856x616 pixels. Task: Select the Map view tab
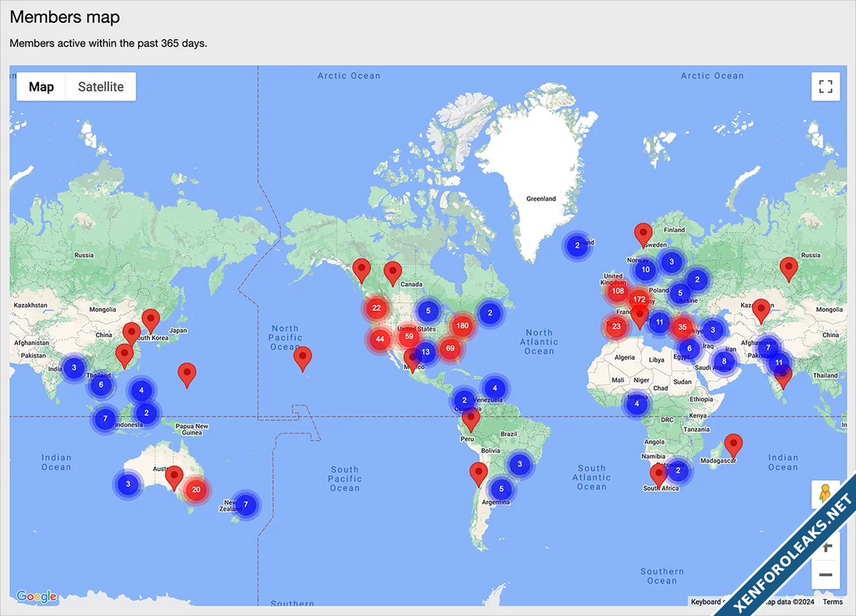coord(41,87)
